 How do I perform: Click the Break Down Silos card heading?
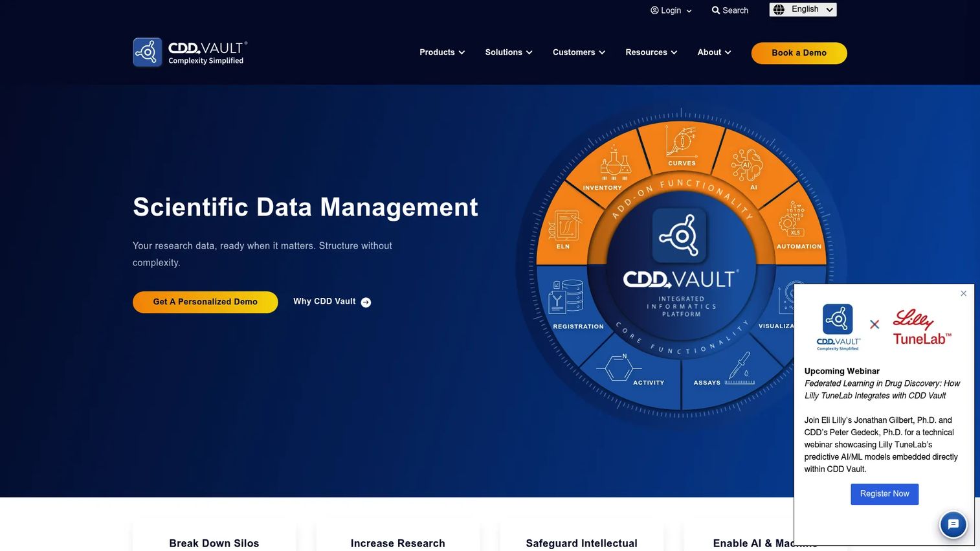[x=214, y=543]
